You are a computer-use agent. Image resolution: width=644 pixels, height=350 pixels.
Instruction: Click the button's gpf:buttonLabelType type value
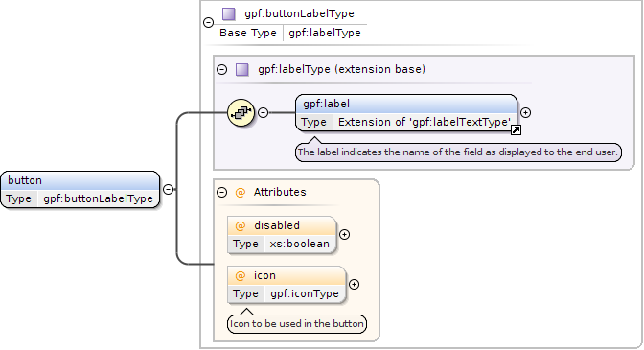[x=98, y=198]
